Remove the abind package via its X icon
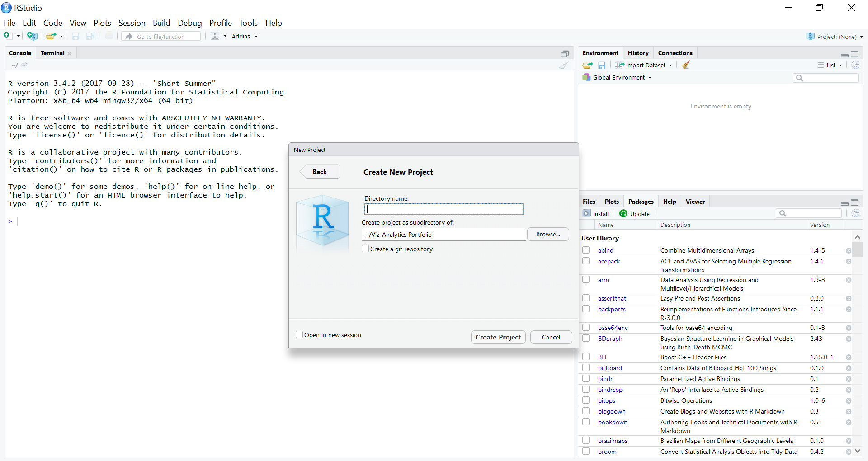 [849, 251]
